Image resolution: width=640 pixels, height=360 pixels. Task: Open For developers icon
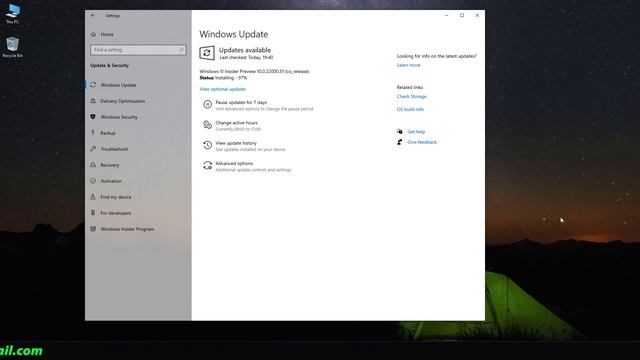(93, 213)
